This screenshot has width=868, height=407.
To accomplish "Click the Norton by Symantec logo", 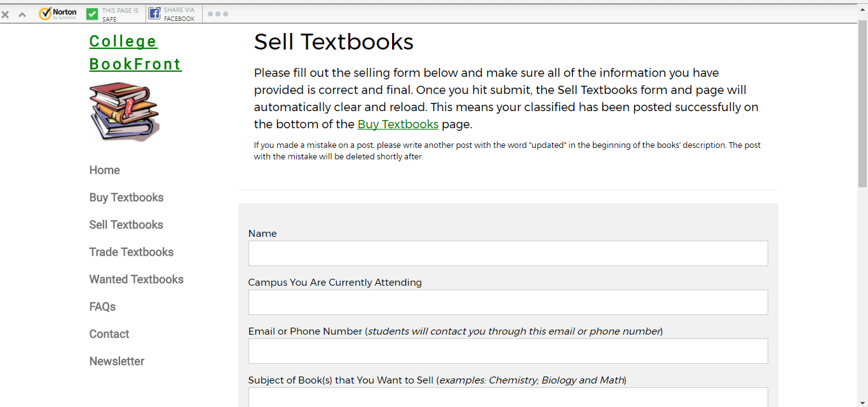I will pyautogui.click(x=58, y=14).
